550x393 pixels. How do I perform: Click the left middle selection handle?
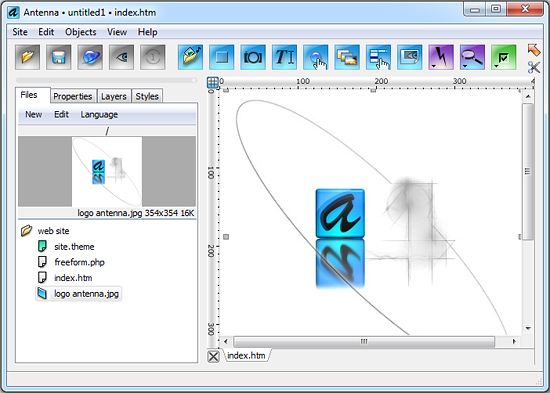226,237
